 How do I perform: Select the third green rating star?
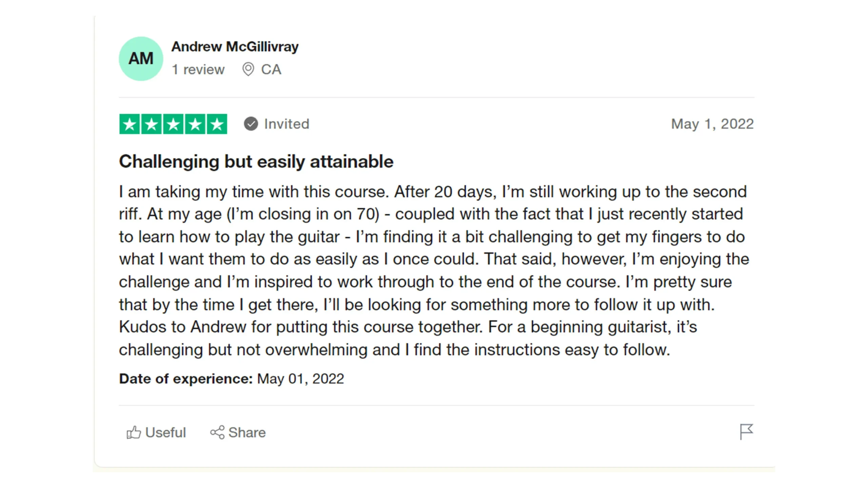coord(173,124)
